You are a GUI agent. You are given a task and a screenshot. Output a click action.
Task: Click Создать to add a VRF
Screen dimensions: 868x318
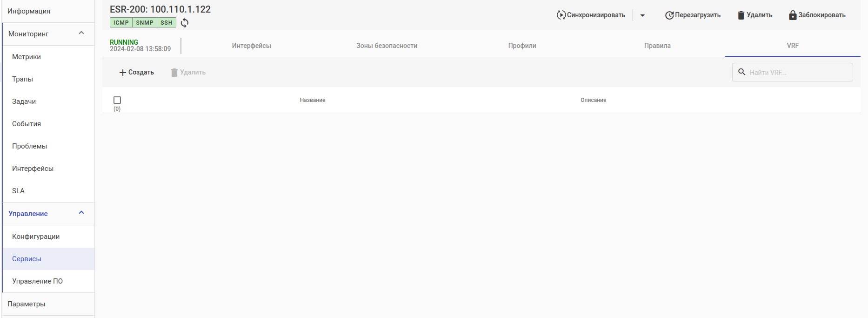tap(136, 72)
